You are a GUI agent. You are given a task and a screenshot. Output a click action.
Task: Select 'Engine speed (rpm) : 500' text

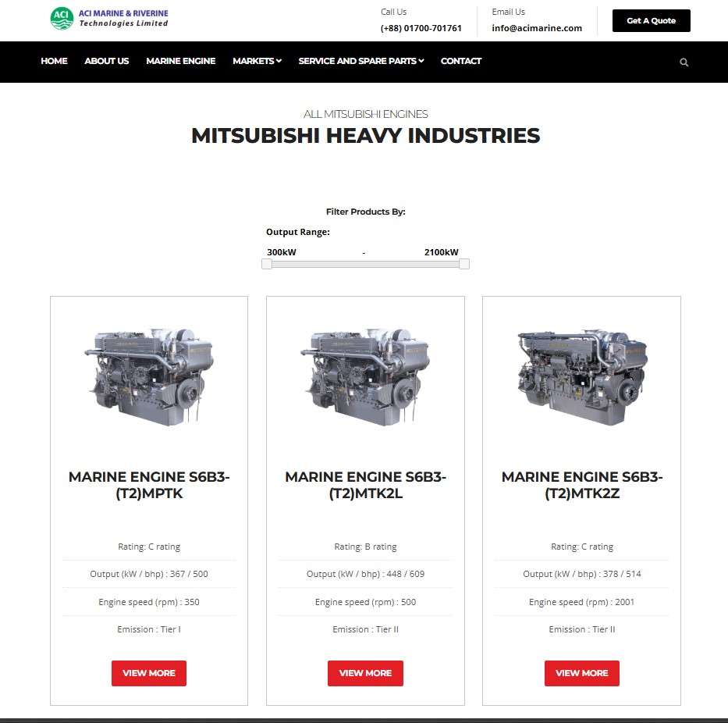tap(365, 602)
